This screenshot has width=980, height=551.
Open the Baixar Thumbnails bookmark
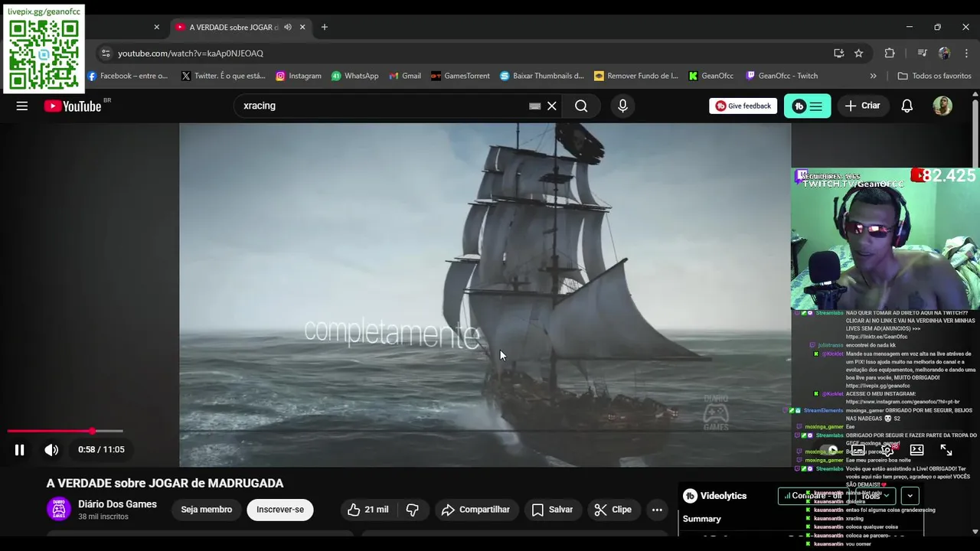tap(542, 76)
